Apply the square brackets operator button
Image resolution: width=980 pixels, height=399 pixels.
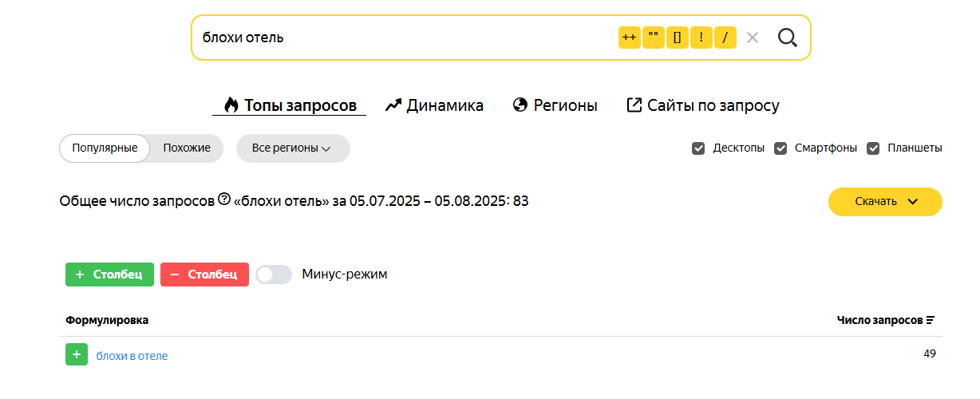(678, 38)
